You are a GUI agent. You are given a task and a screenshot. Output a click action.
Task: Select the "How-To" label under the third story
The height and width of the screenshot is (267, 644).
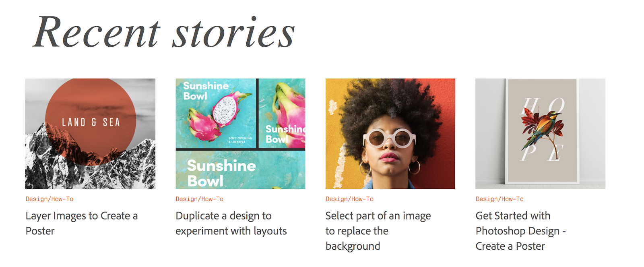362,199
